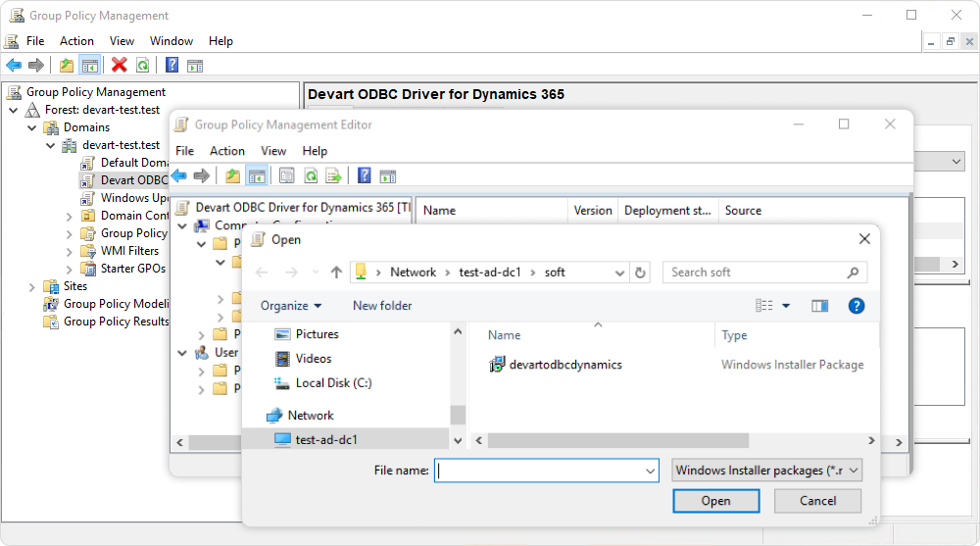
Task: Open View menu in Group Policy Management
Action: pyautogui.click(x=122, y=40)
